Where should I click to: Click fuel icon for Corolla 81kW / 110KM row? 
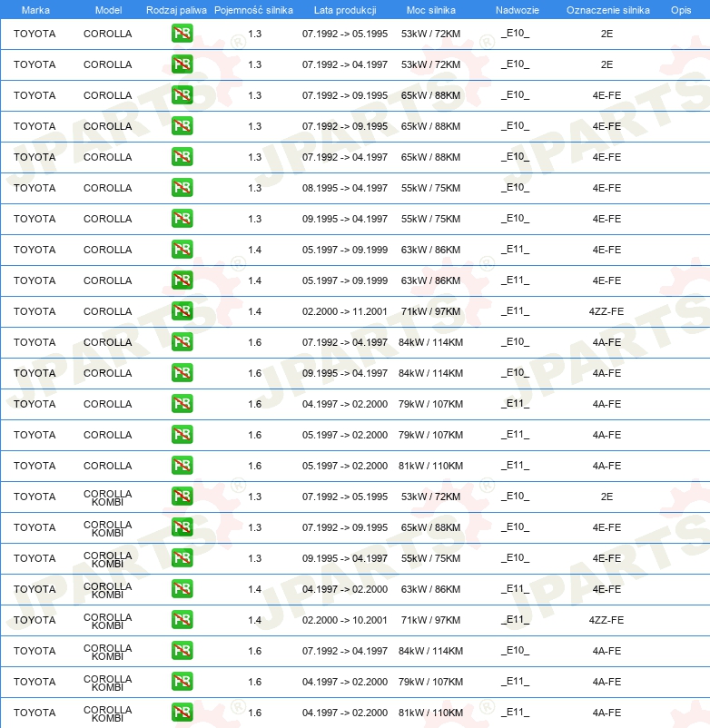point(182,466)
